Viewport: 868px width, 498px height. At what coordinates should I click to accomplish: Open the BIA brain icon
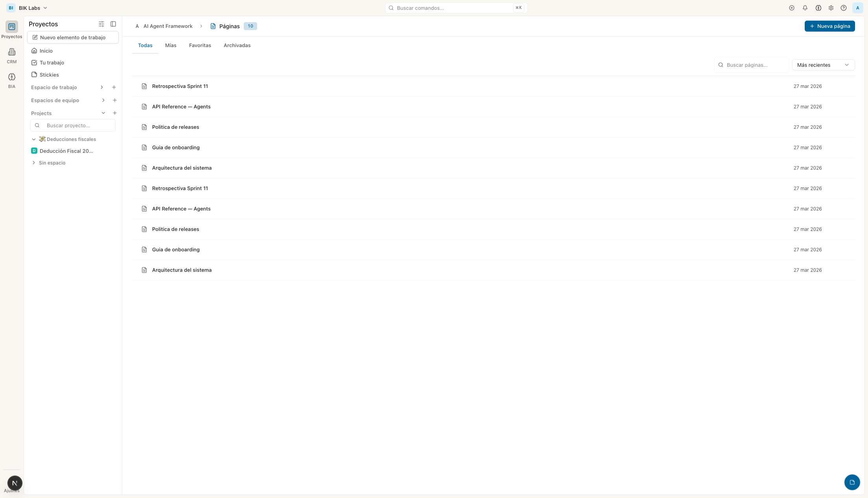12,77
